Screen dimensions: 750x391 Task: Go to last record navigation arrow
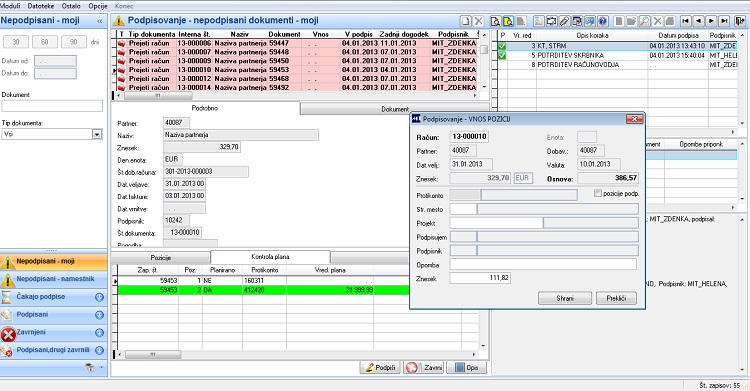tap(724, 21)
